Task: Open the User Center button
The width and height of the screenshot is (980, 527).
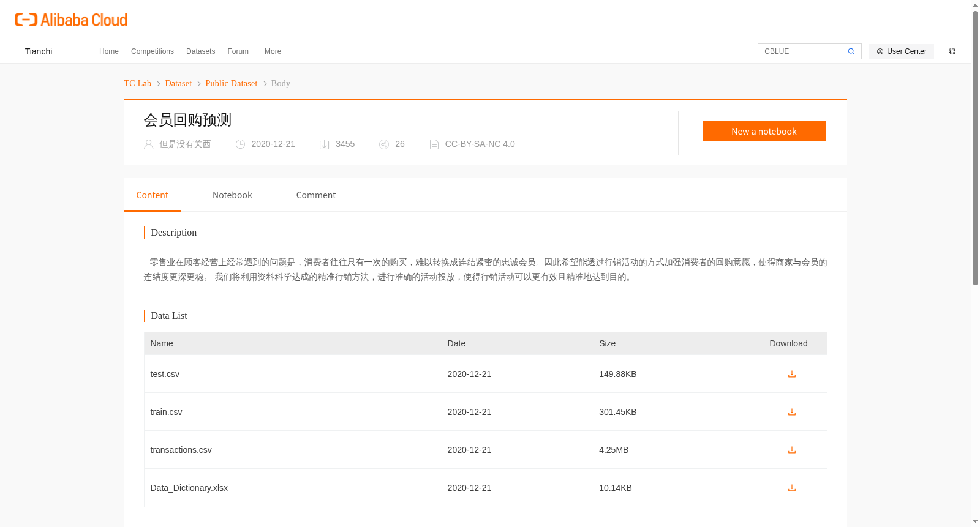Action: tap(902, 51)
